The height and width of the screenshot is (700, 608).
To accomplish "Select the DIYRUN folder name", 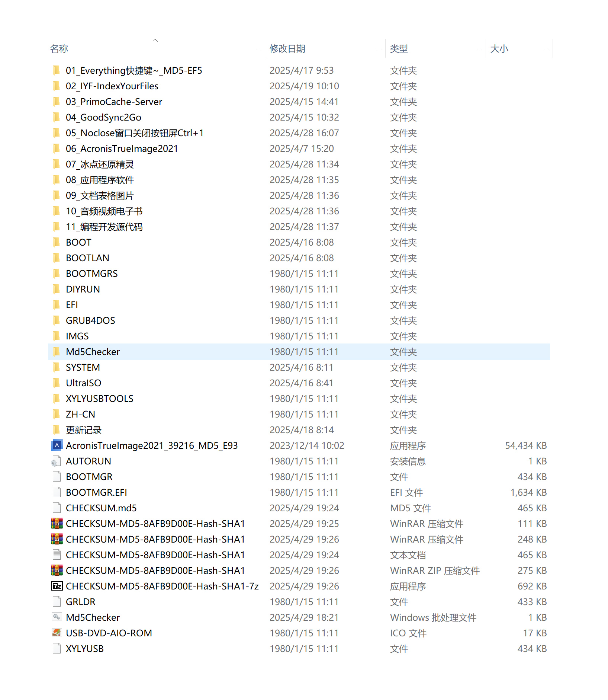I will coord(83,289).
